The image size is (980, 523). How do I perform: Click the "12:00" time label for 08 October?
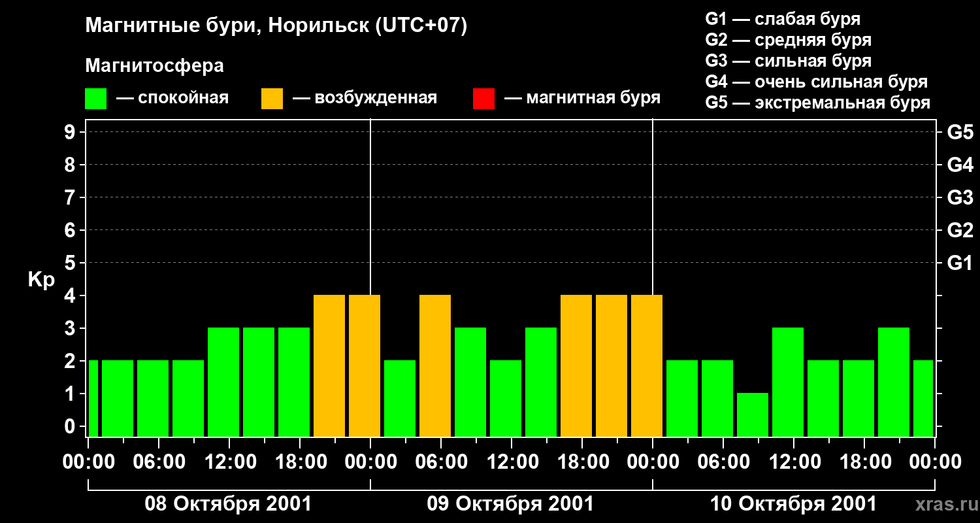232,462
